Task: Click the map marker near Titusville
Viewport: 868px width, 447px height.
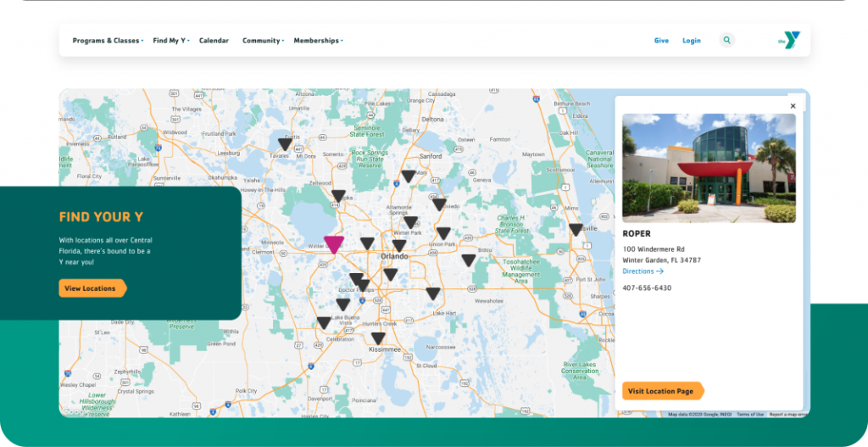Action: [576, 229]
